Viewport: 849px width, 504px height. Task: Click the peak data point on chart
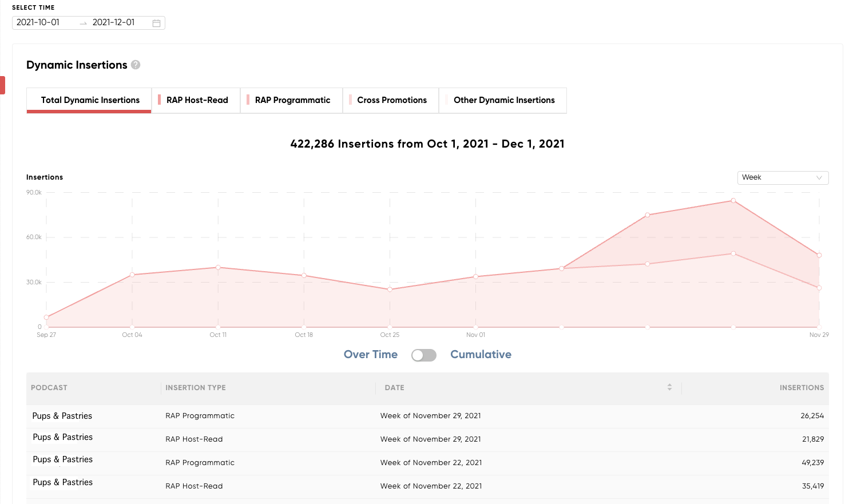(x=733, y=201)
